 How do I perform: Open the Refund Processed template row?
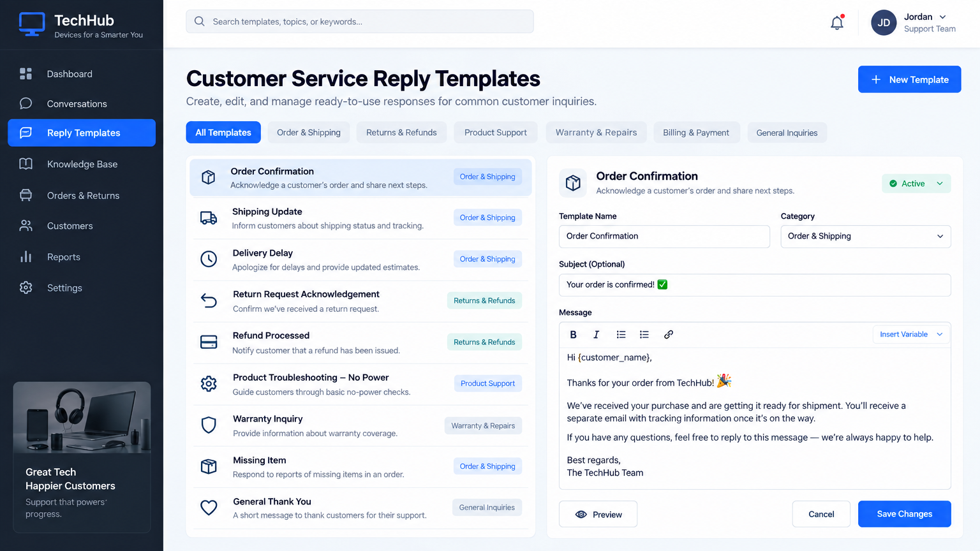point(360,343)
